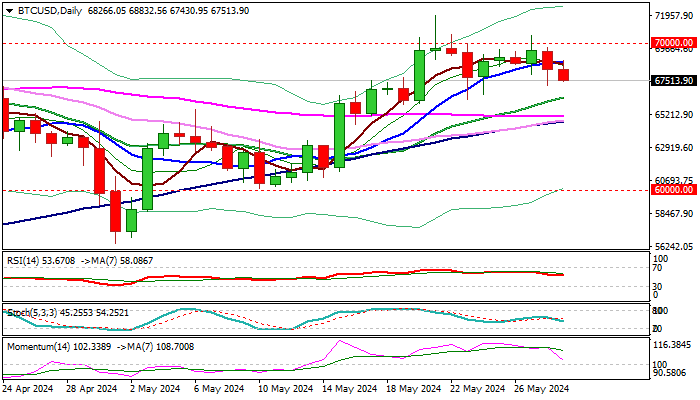This screenshot has width=700, height=400.
Task: Select the red 60000.00 price level tag
Action: point(674,190)
